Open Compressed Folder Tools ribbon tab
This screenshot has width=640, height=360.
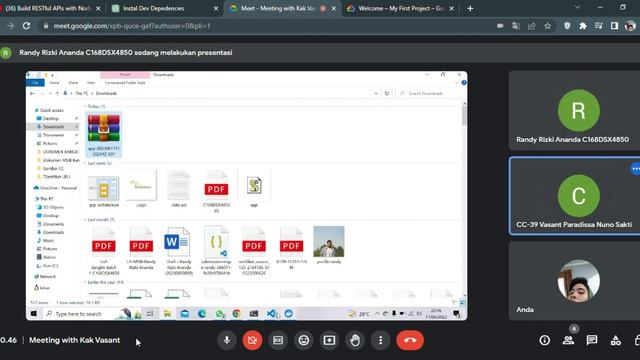coord(125,82)
